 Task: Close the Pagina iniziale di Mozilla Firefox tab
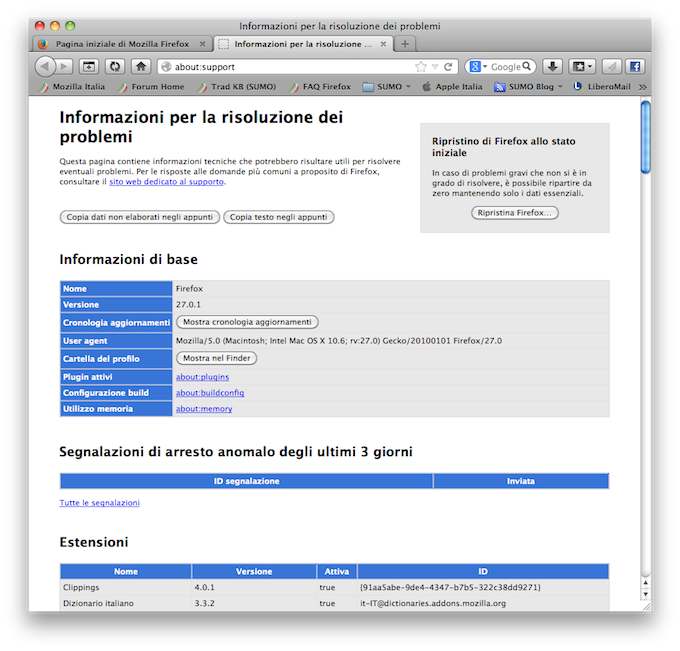pos(202,44)
